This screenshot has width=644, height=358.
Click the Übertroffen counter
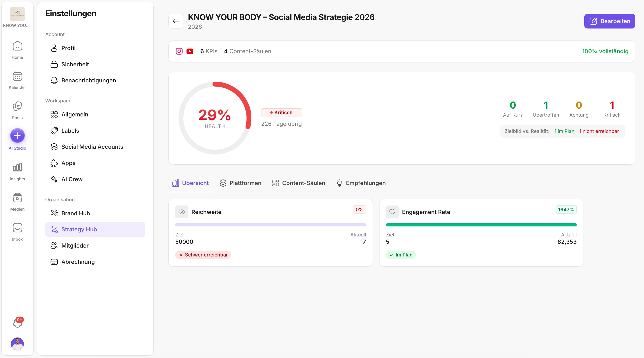546,109
